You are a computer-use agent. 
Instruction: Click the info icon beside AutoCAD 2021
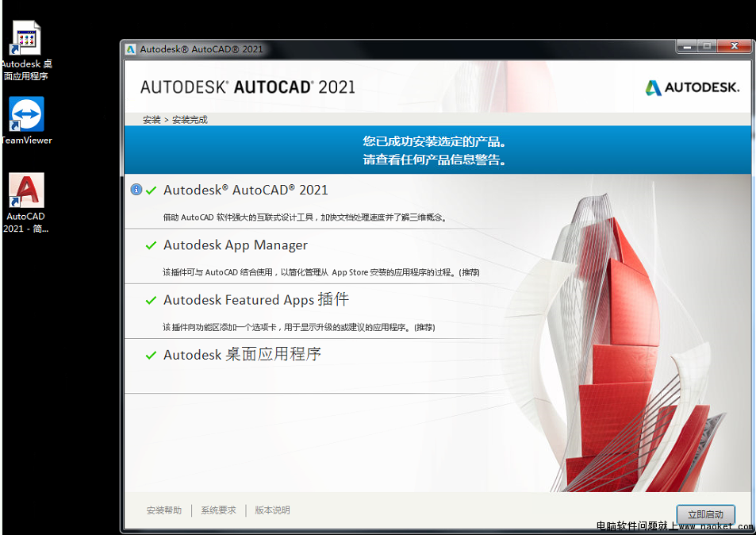(x=136, y=190)
